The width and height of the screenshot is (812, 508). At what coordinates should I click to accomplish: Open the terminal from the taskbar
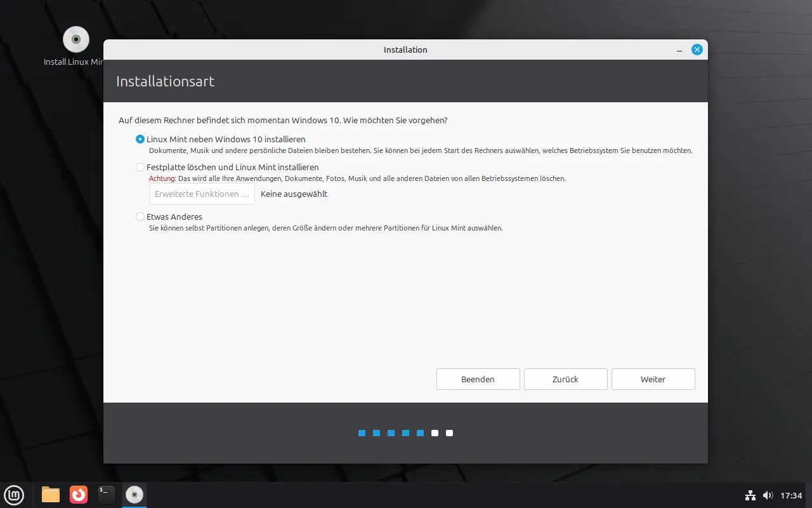107,495
